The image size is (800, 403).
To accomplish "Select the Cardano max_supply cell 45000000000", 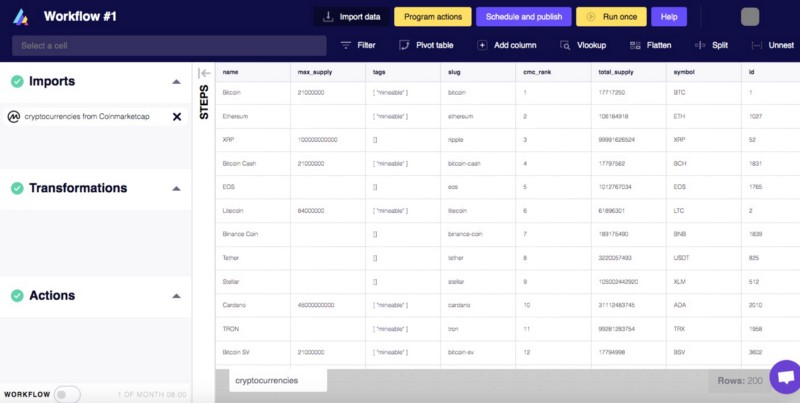I will pos(328,305).
